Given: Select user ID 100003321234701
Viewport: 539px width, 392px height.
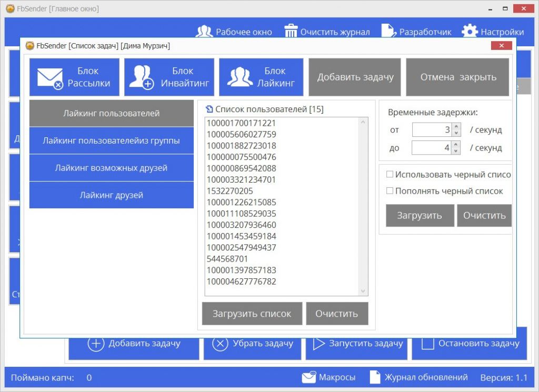Looking at the screenshot, I should pos(241,179).
